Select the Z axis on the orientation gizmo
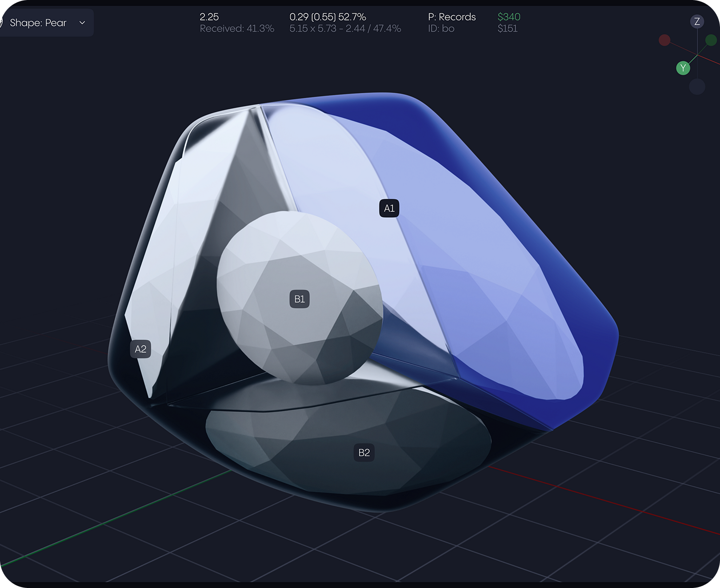Viewport: 720px width, 588px height. [x=697, y=20]
